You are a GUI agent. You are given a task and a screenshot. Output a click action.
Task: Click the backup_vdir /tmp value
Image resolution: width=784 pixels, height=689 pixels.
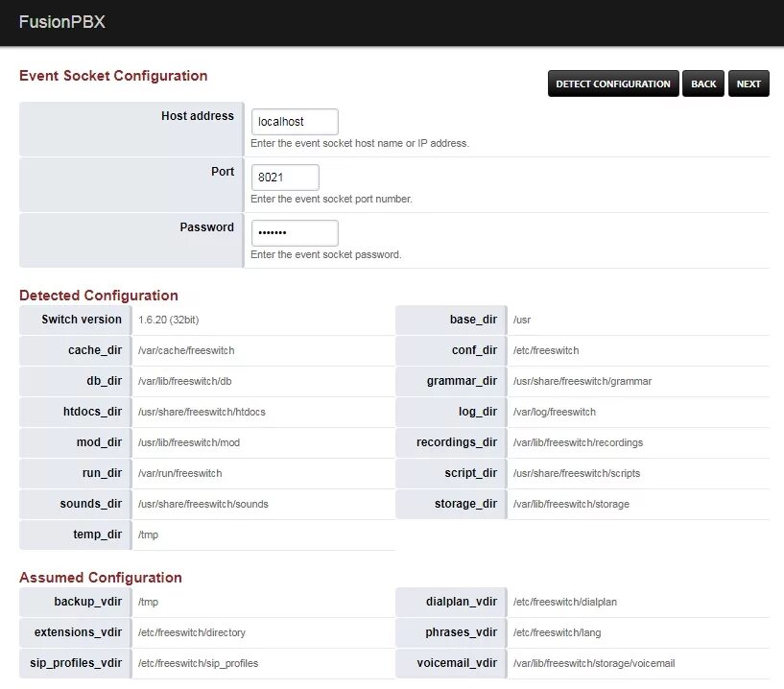click(x=148, y=602)
